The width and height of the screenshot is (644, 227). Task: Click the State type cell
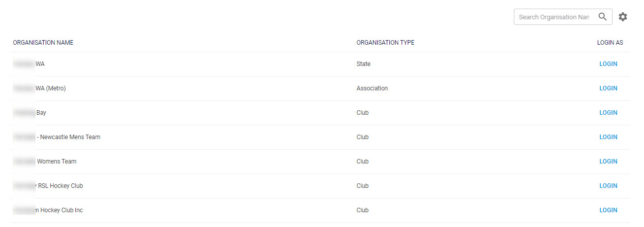(x=363, y=64)
